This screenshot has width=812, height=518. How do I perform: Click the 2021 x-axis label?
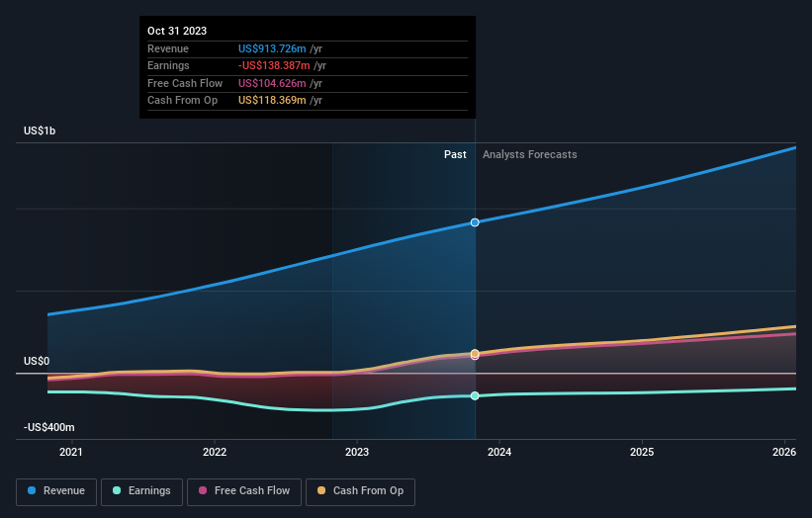(71, 452)
